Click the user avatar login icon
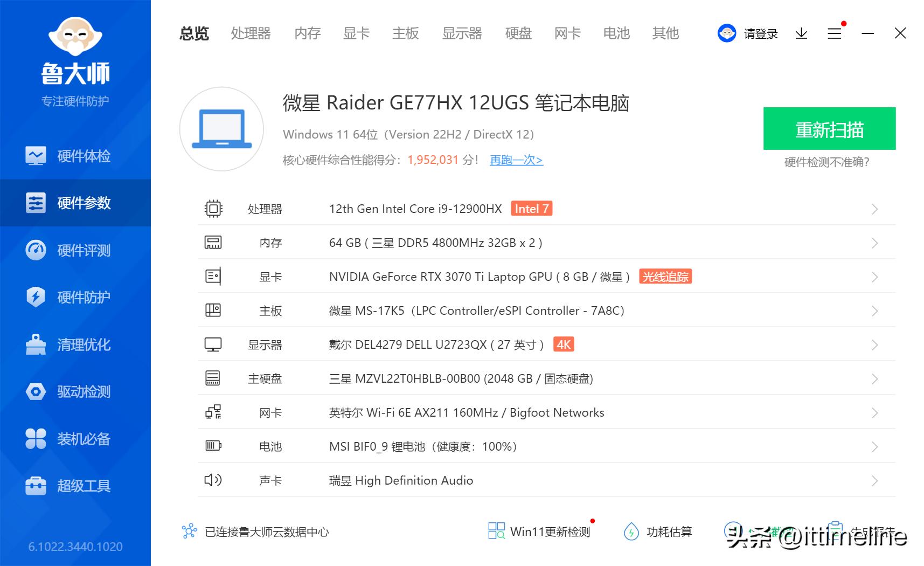This screenshot has height=566, width=924. pos(727,33)
